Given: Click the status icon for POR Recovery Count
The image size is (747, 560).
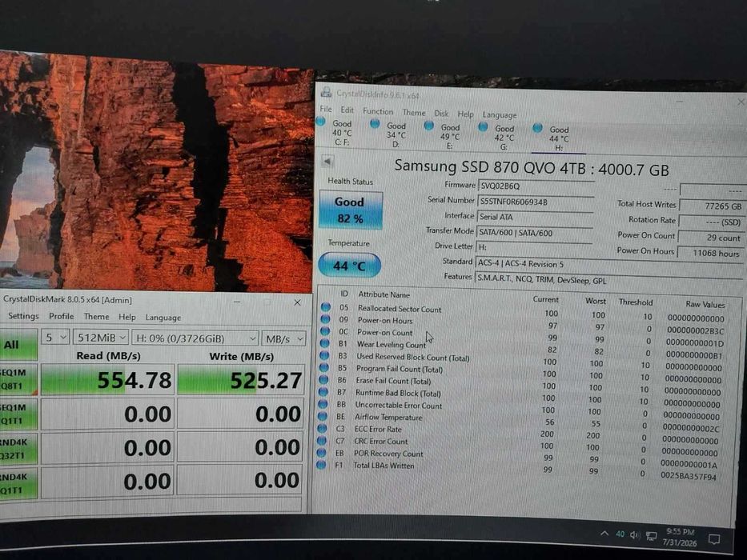Looking at the screenshot, I should point(322,452).
